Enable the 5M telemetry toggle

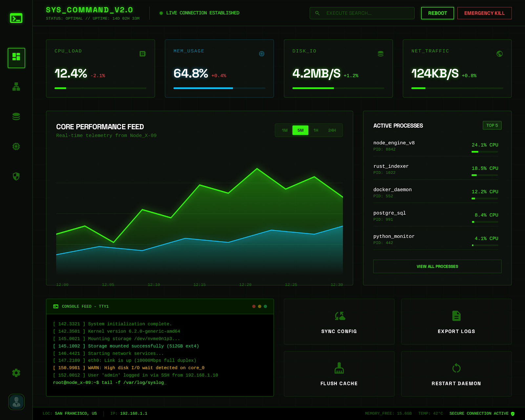[x=300, y=130]
